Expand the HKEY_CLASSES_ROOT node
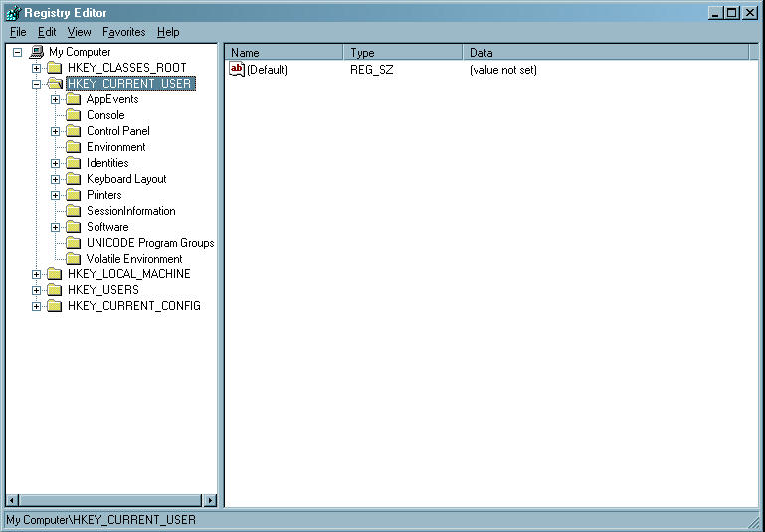This screenshot has height=532, width=765. click(x=36, y=68)
